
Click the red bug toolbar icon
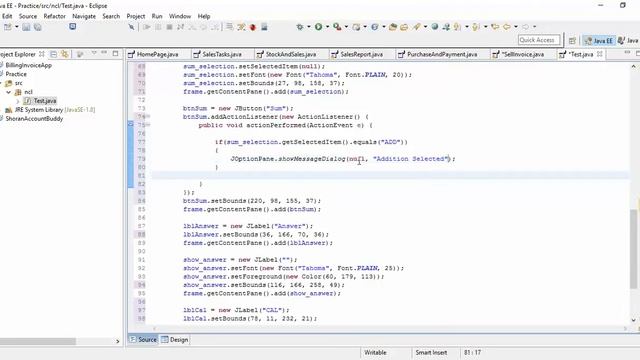pos(253,27)
